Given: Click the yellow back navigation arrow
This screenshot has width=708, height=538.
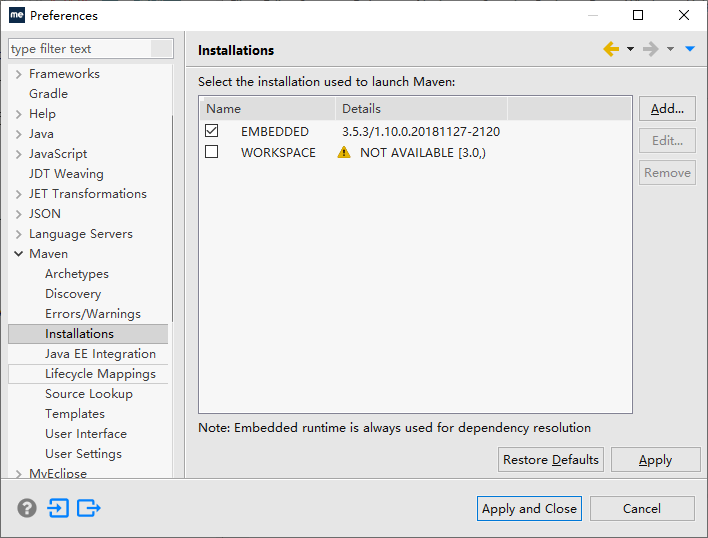Looking at the screenshot, I should click(x=611, y=50).
